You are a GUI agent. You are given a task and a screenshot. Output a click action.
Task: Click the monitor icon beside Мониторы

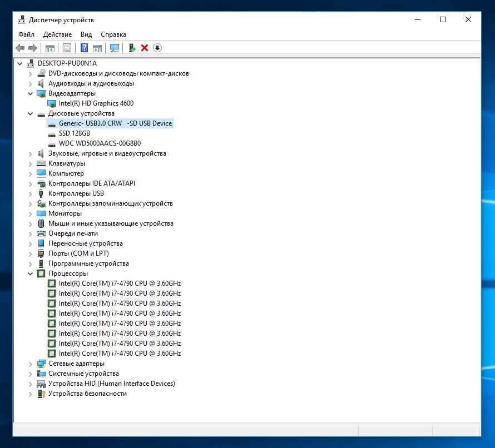41,213
